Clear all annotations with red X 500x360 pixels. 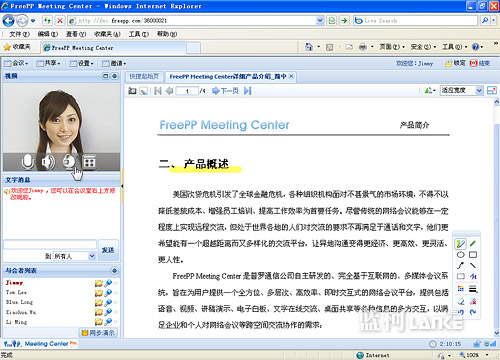pos(473,302)
